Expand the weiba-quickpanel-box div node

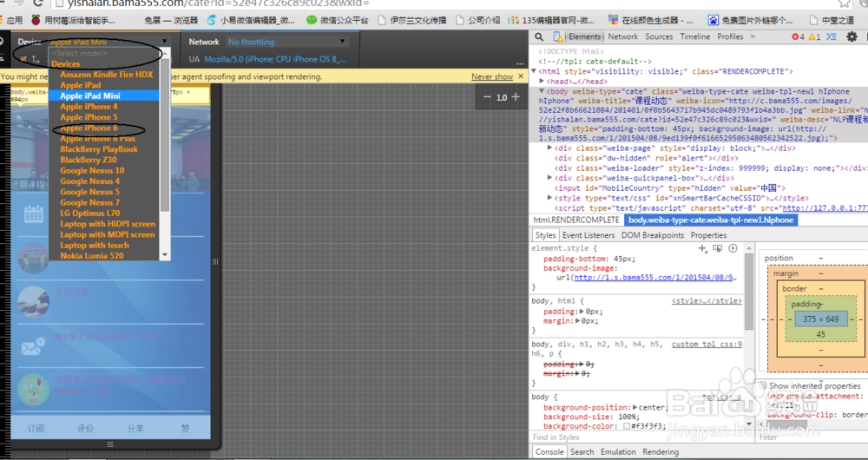(x=549, y=178)
